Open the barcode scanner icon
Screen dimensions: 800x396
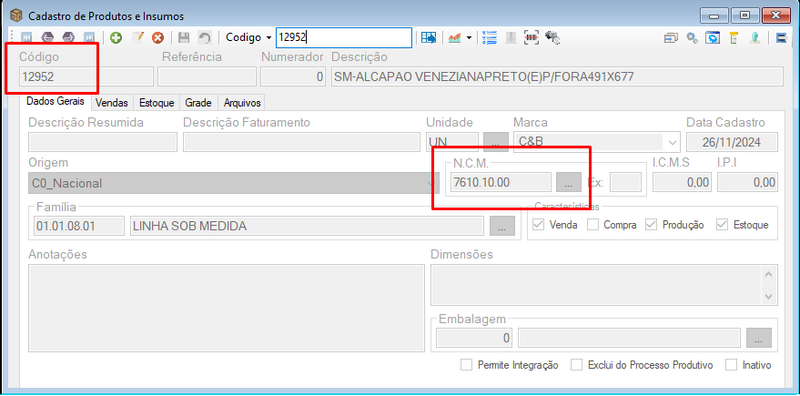pos(532,37)
